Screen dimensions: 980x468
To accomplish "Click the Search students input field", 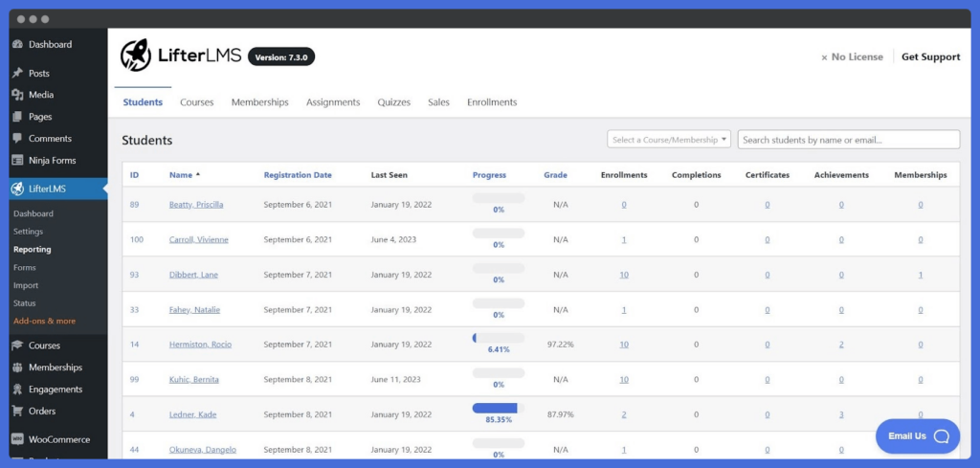I will click(849, 140).
